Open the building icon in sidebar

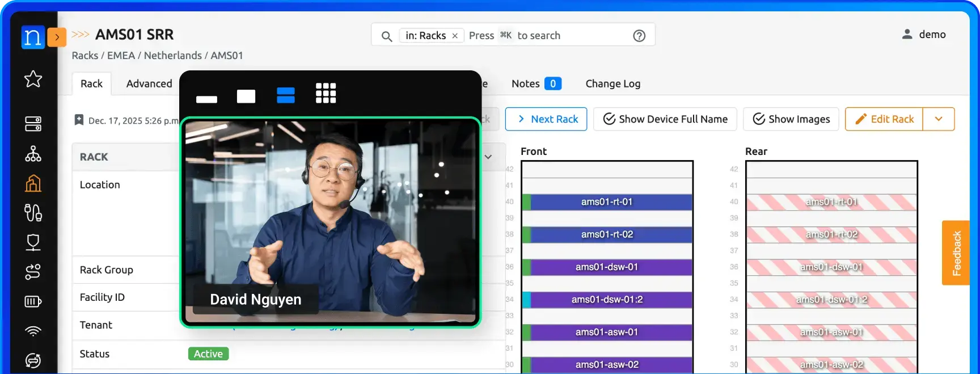click(x=33, y=183)
